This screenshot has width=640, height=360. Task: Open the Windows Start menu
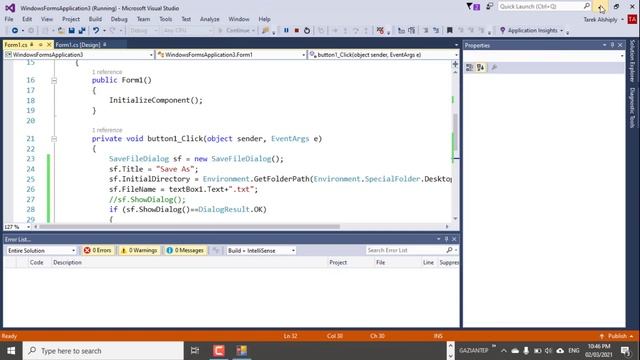(x=11, y=351)
